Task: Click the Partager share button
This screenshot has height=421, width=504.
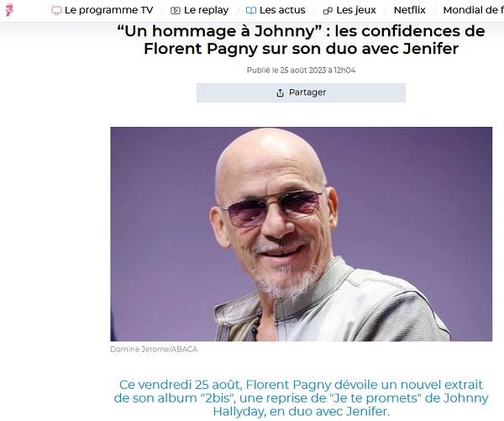Action: tap(301, 92)
